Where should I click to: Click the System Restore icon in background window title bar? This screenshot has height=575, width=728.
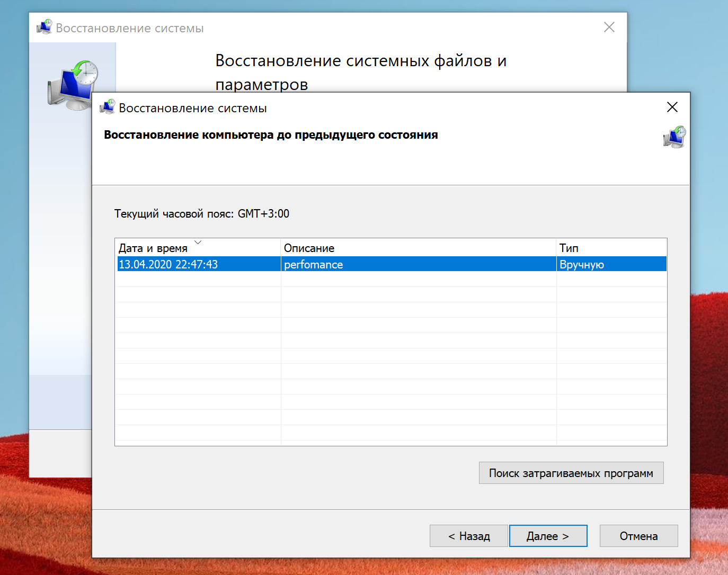pyautogui.click(x=45, y=27)
